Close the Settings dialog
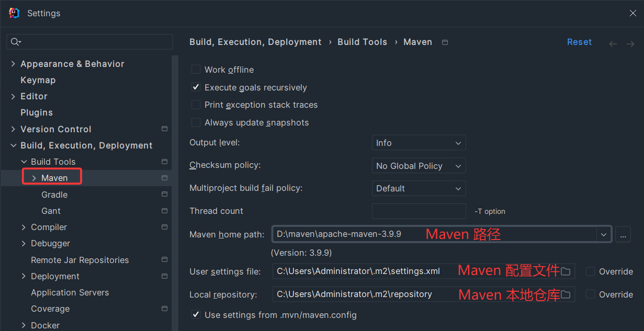The width and height of the screenshot is (644, 331). (x=633, y=13)
